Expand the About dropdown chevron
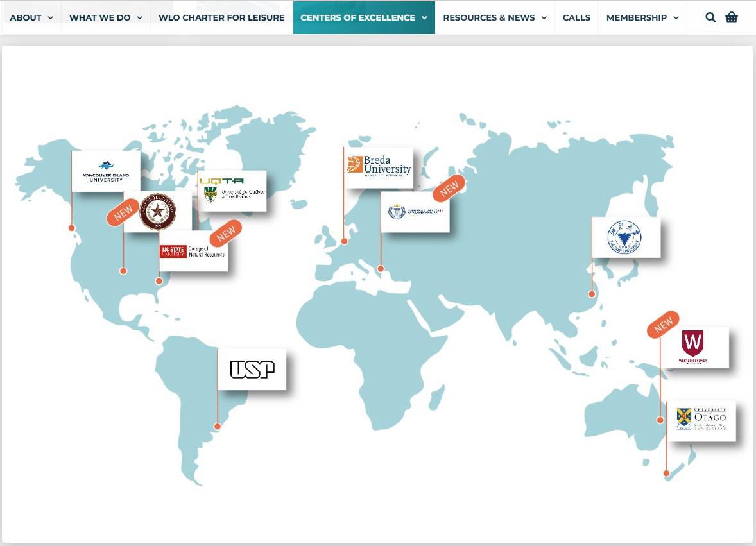756x546 pixels. click(50, 18)
